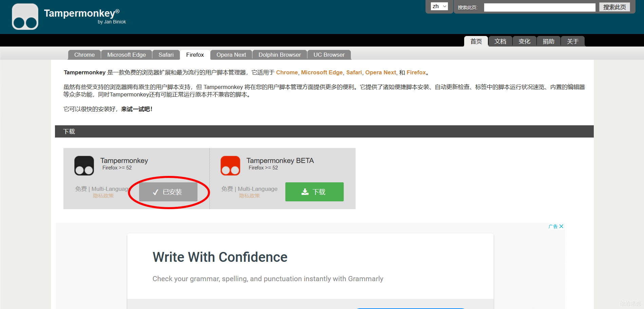Open 隐私政策 link under Tampermonkey
The width and height of the screenshot is (644, 309).
103,196
